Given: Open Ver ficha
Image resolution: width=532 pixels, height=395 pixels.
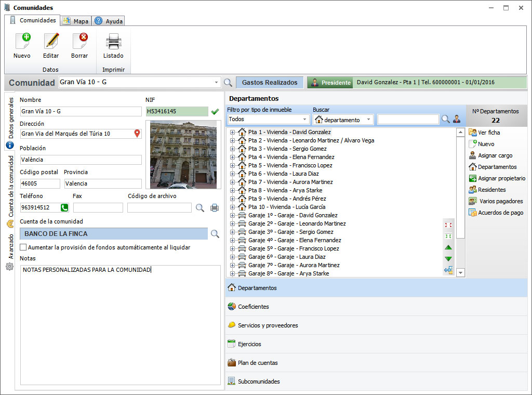Looking at the screenshot, I should (x=485, y=133).
